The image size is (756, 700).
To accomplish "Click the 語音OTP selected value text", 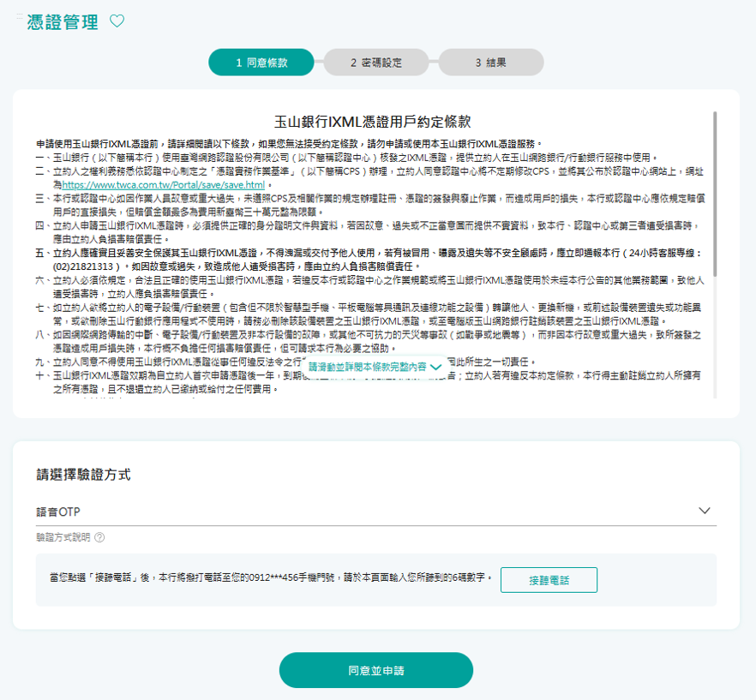I will 58,512.
